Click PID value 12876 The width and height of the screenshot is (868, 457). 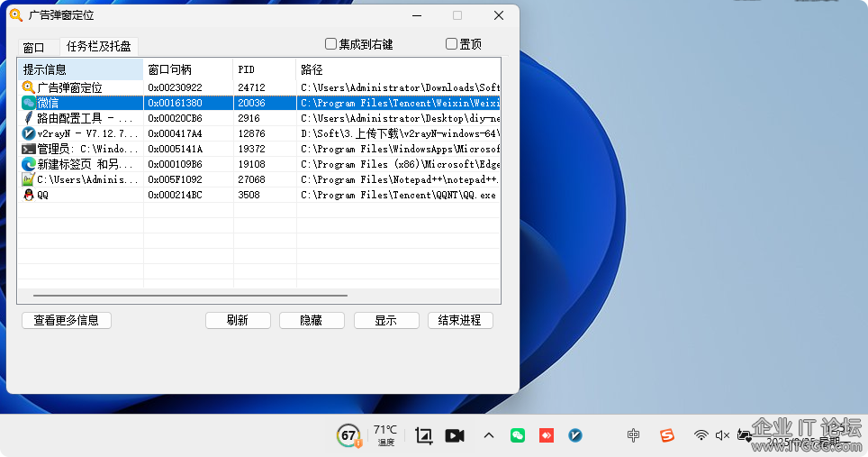pos(251,133)
